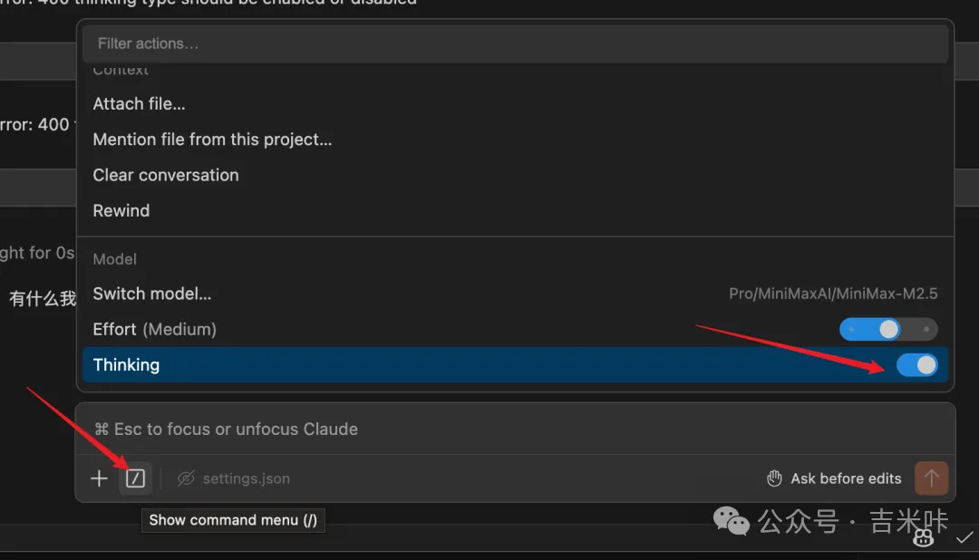Toggle the Thinking switch off

[x=916, y=365]
